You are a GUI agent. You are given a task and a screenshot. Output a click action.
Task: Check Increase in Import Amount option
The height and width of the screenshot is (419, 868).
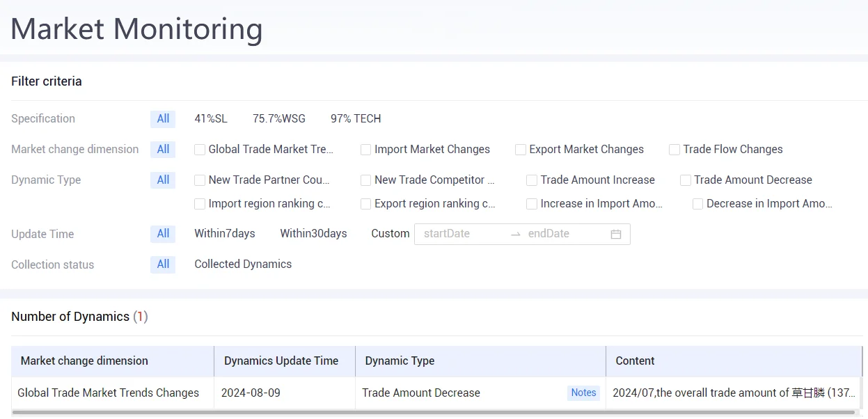click(x=532, y=204)
